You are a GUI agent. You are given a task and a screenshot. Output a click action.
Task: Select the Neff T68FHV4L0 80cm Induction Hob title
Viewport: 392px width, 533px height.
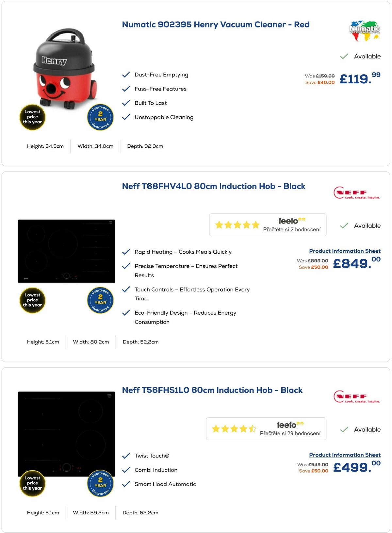pos(214,186)
